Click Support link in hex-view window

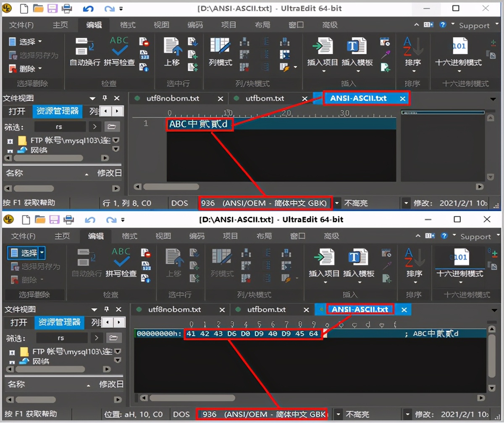[x=475, y=237]
